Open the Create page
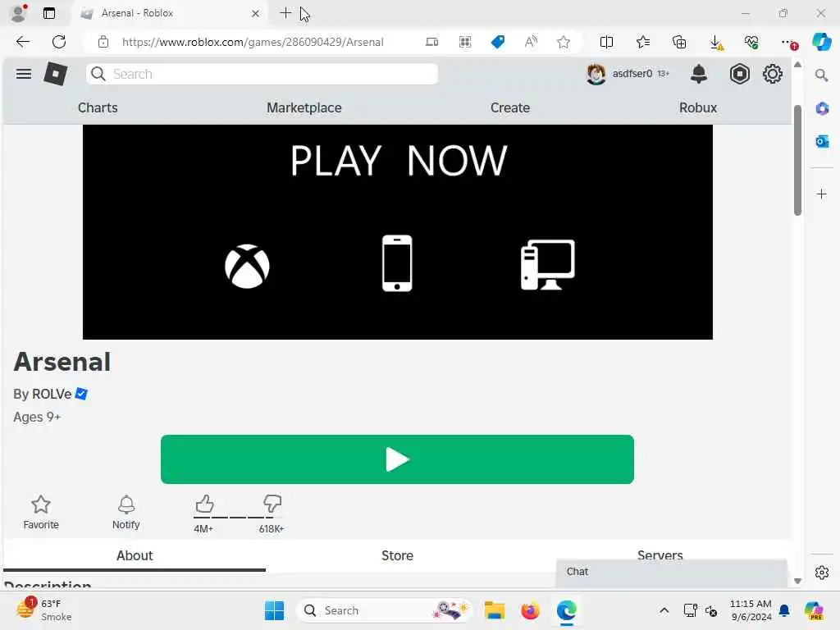Viewport: 840px width, 630px height. pyautogui.click(x=510, y=107)
